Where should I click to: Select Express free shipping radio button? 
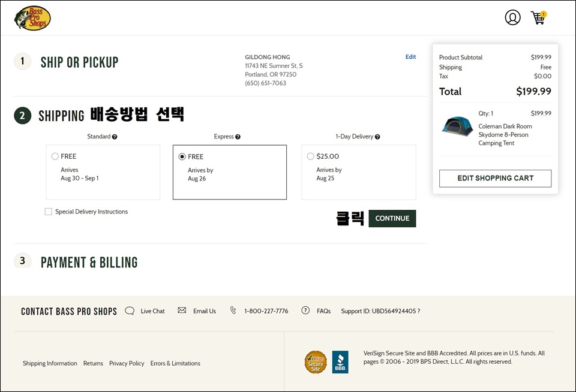(x=182, y=156)
